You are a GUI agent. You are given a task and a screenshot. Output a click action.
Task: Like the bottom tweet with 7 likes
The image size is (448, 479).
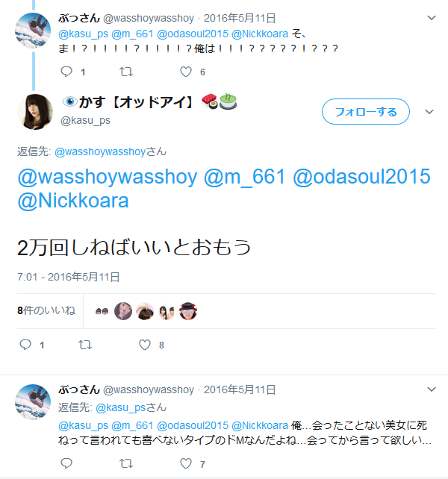[186, 463]
